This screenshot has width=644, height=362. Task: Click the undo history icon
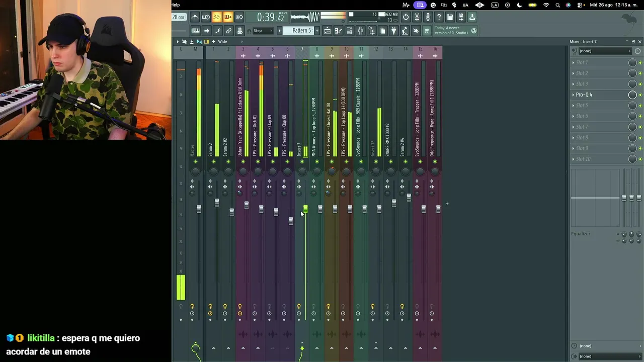406,17
